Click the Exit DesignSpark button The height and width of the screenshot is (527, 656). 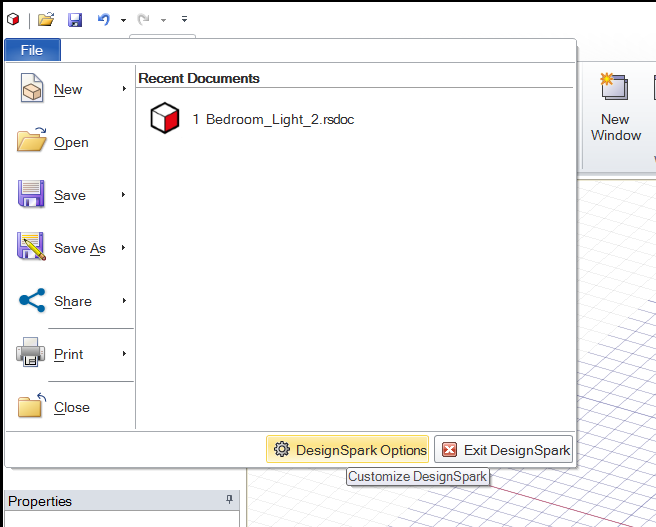(504, 450)
